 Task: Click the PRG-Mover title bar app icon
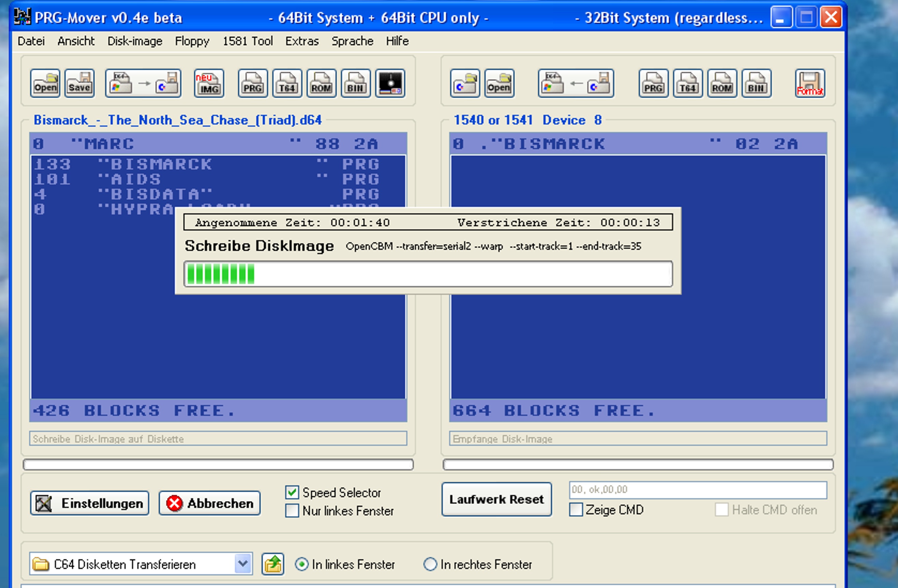click(x=22, y=17)
